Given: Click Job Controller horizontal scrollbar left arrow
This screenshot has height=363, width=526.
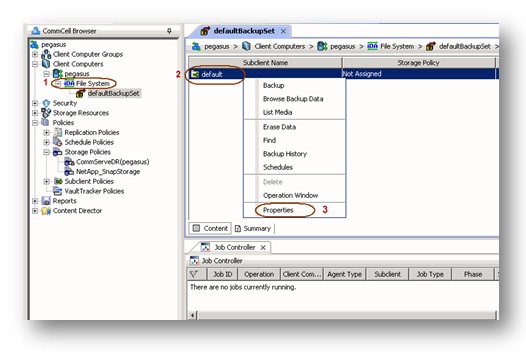Looking at the screenshot, I should tap(193, 315).
